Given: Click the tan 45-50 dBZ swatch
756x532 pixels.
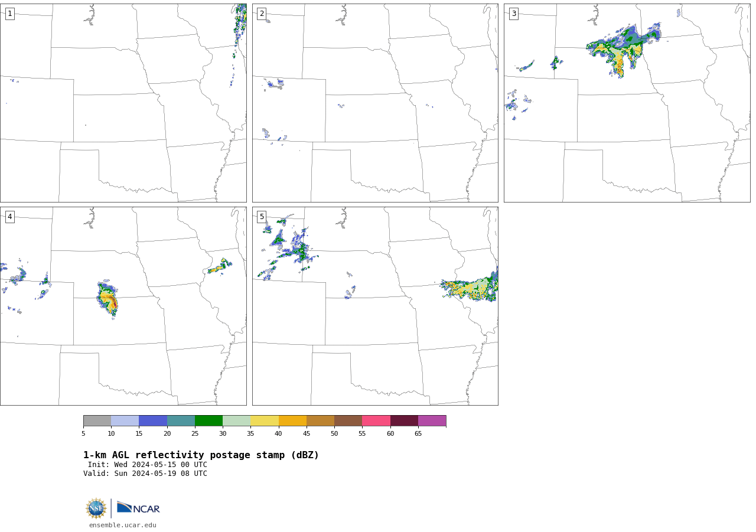Looking at the screenshot, I should click(x=320, y=420).
